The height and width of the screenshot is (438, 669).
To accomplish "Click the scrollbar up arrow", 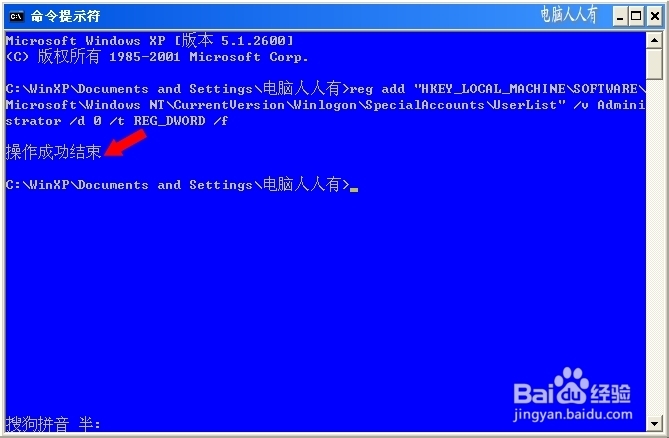I will click(654, 41).
